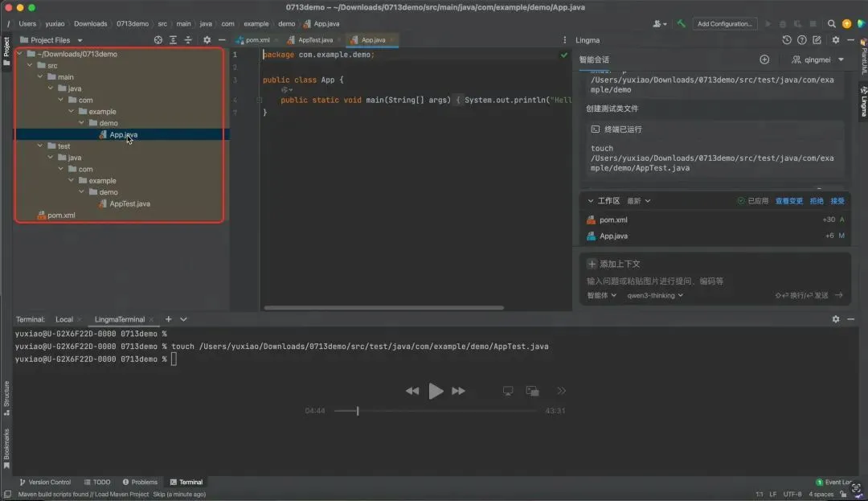Open Structure tool window sidebar button
868x501 pixels.
[x=6, y=398]
